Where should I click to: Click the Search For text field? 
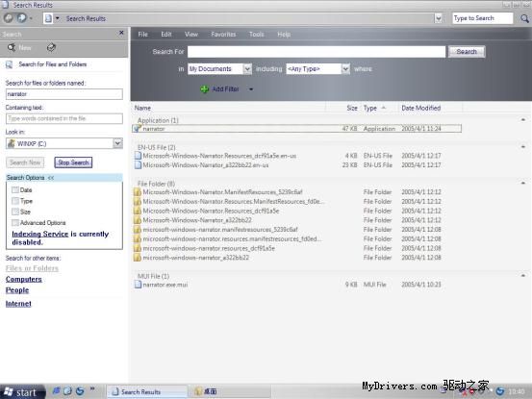coord(317,52)
